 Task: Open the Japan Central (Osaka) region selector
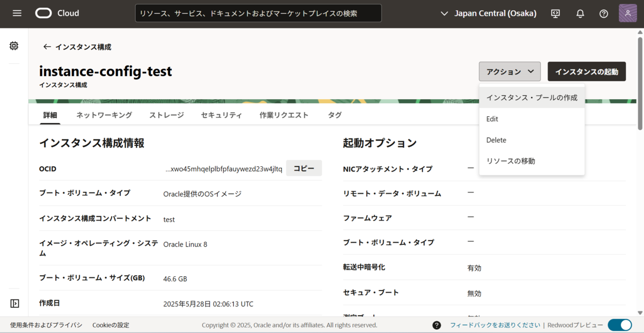click(x=488, y=13)
